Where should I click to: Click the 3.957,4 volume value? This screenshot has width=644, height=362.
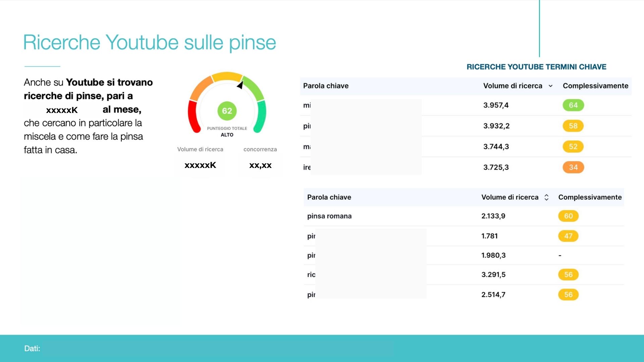click(x=496, y=105)
